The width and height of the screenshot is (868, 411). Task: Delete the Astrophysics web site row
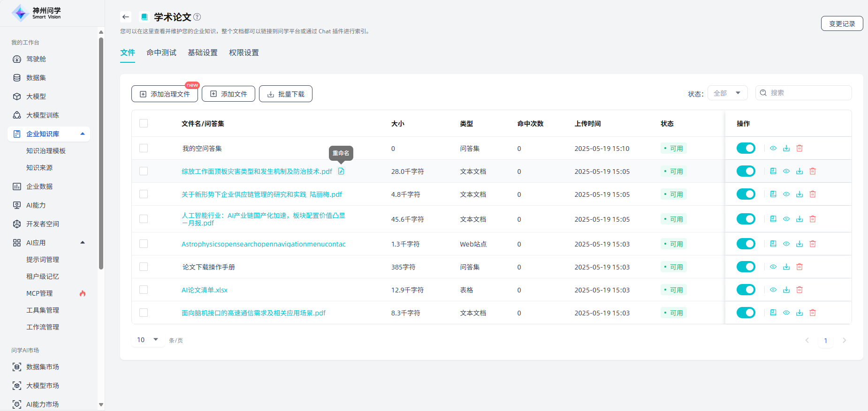click(813, 244)
